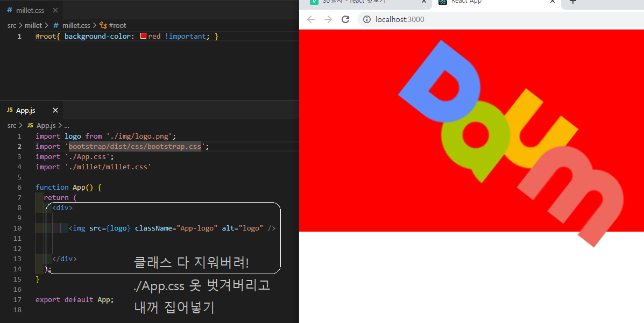Viewport: 644px width, 323px height.
Task: Click 'bootstrap/dist/css/bootstrap.css' import path
Action: tap(135, 147)
